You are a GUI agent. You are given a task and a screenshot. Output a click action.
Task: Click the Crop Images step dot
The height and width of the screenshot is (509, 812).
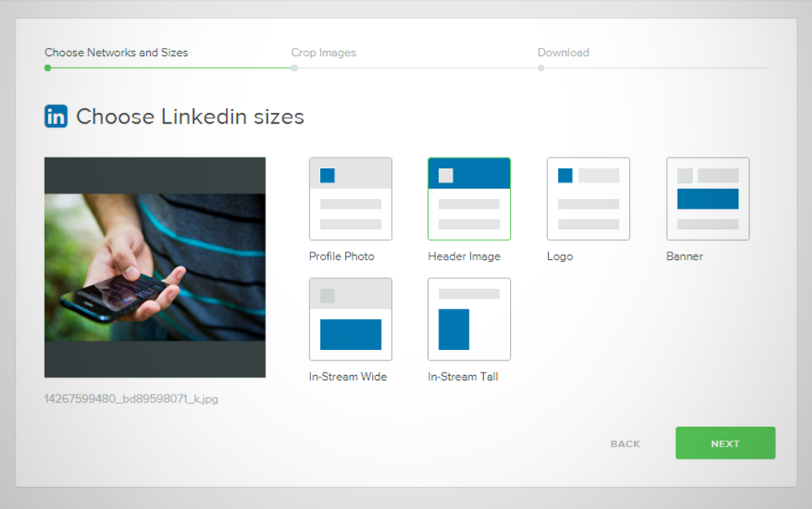pyautogui.click(x=294, y=68)
